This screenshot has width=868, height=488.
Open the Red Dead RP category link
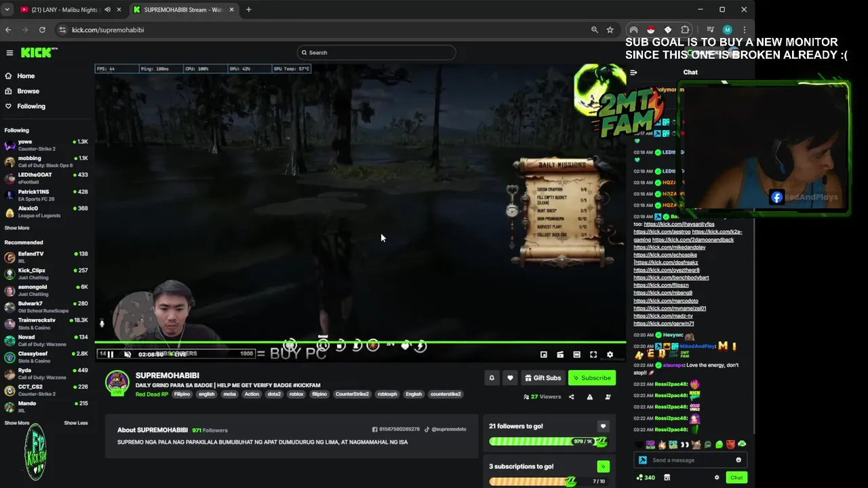[x=152, y=394]
